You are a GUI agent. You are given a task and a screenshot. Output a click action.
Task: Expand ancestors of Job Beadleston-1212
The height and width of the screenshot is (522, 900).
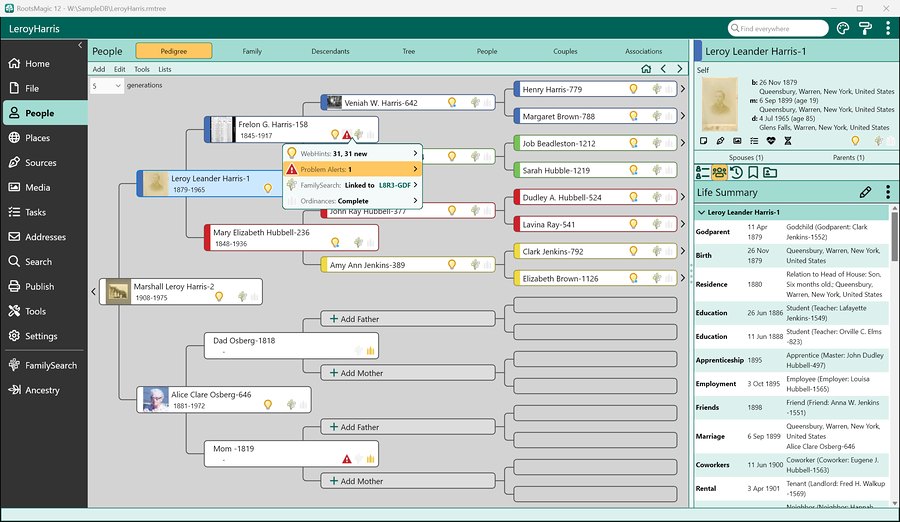682,143
